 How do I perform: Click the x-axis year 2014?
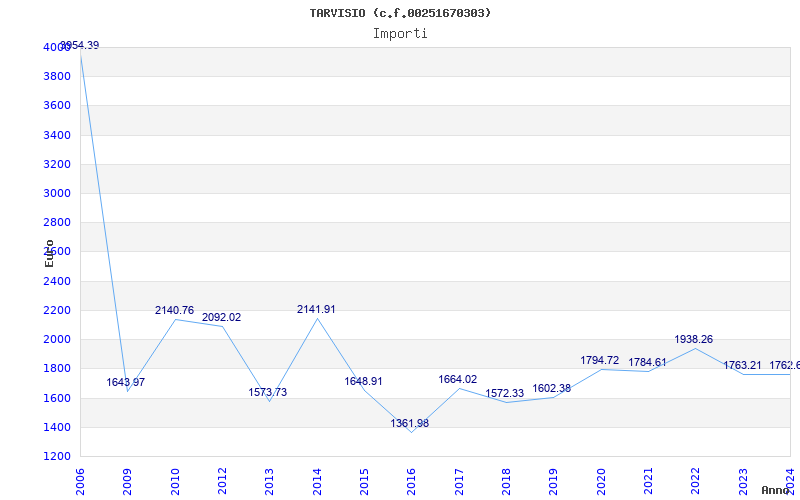pyautogui.click(x=317, y=482)
